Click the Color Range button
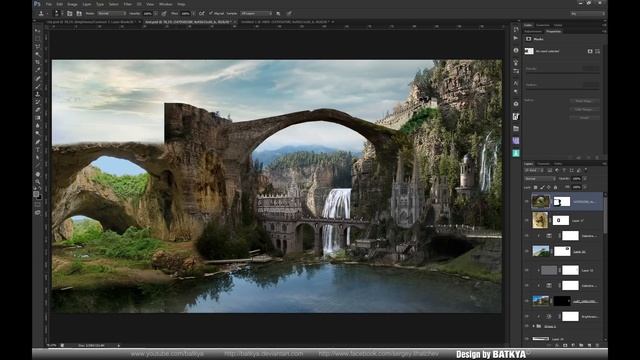 pos(584,109)
